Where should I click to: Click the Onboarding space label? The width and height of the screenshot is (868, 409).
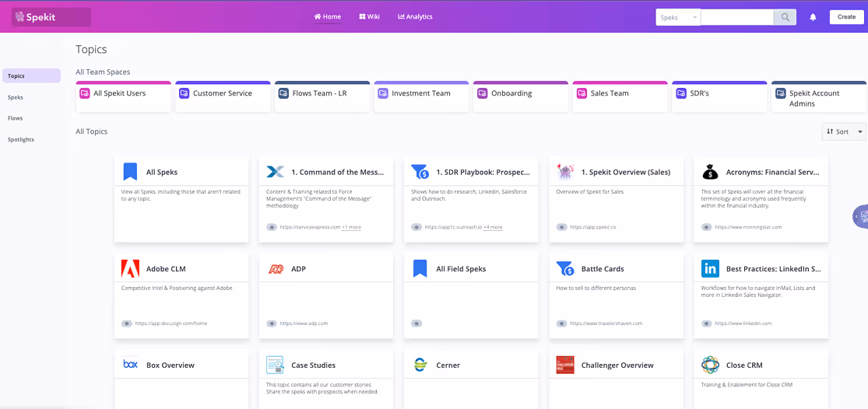(511, 93)
